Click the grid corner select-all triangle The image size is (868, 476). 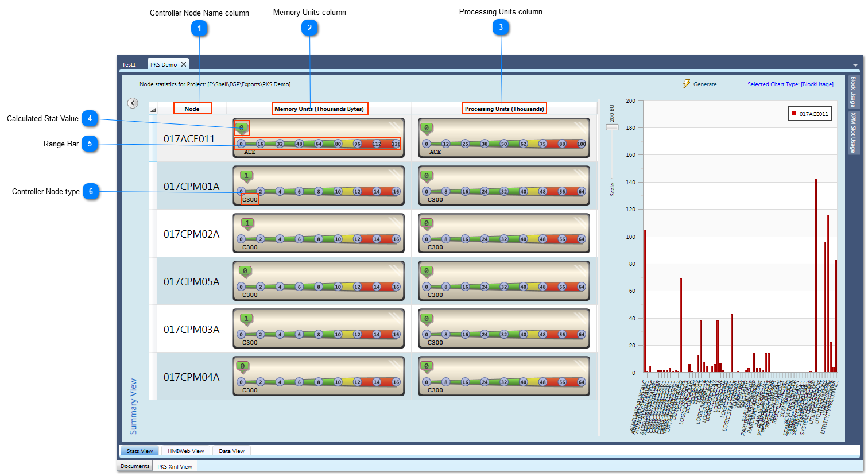coord(153,109)
